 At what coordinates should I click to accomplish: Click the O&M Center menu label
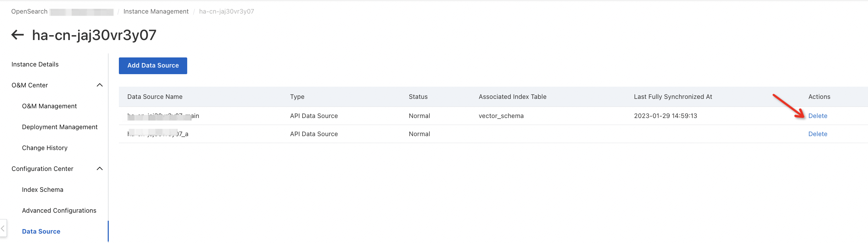[30, 85]
